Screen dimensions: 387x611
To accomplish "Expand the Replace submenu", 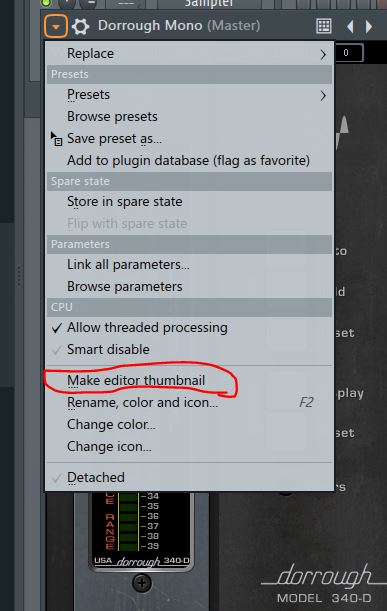I will 189,54.
